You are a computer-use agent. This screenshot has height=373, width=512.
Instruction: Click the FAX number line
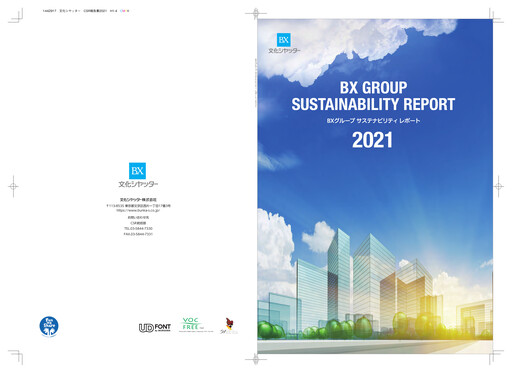click(138, 234)
